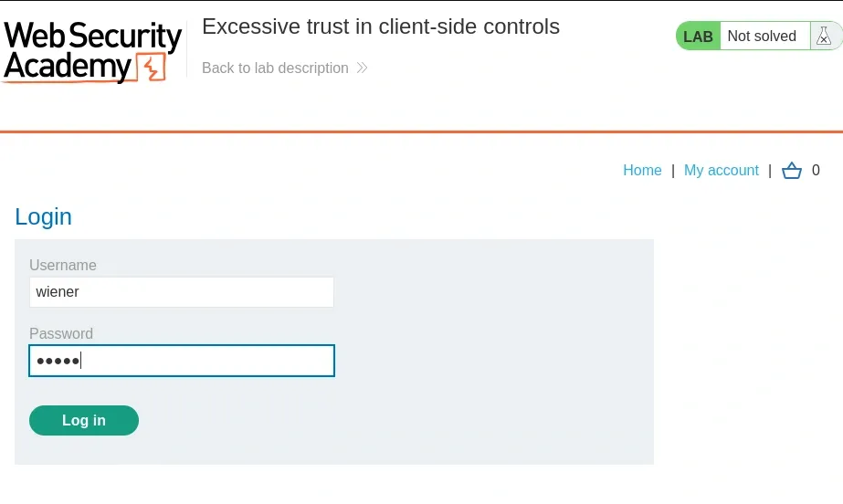Go back to lab description
Viewport: 843px width, 504px height.
pos(275,68)
